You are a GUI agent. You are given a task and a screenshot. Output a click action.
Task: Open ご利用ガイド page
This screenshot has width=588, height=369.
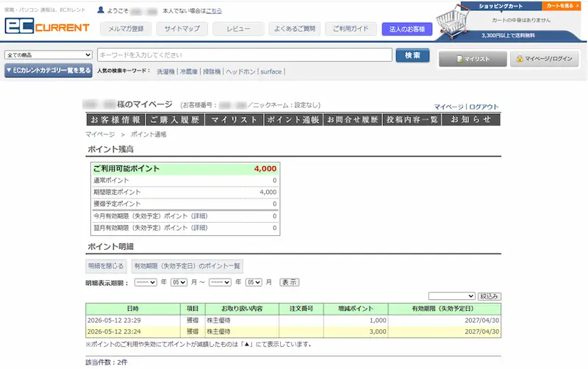pos(351,29)
